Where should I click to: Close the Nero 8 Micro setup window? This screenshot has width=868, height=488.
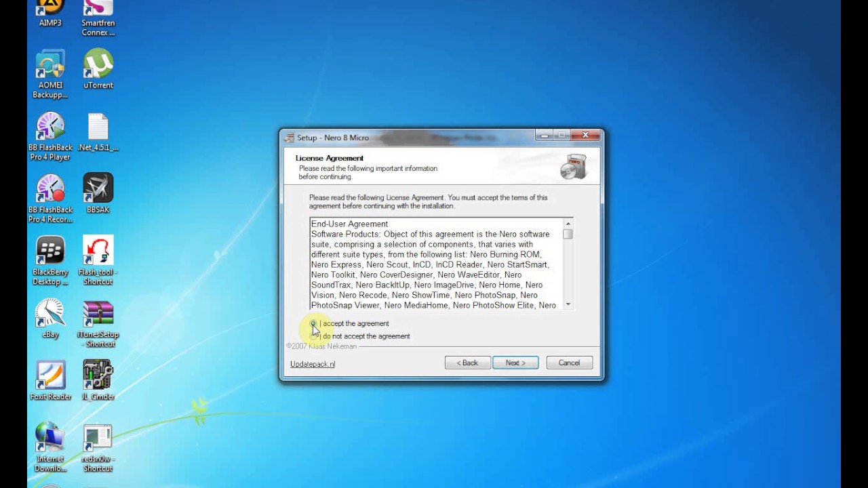(585, 136)
